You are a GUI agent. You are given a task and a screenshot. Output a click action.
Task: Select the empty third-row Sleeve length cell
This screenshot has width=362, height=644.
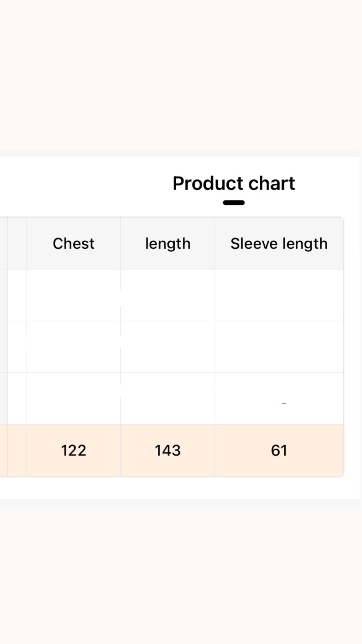(x=279, y=399)
